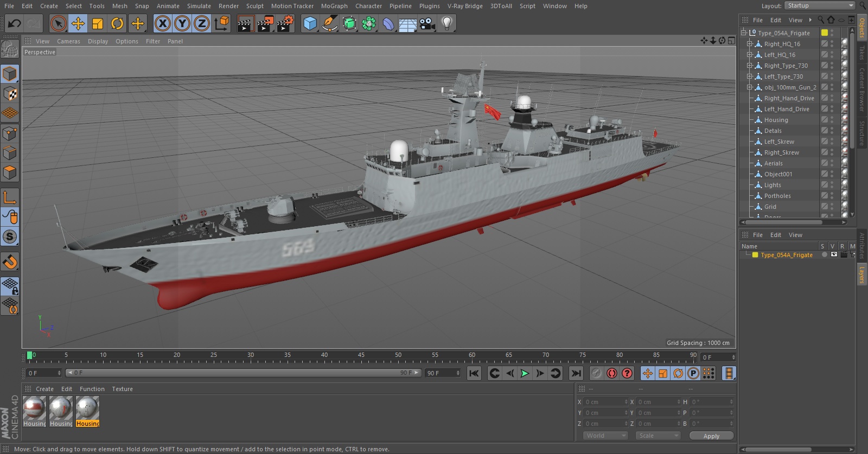The width and height of the screenshot is (868, 454).
Task: Add a Light object
Action: pyautogui.click(x=447, y=23)
